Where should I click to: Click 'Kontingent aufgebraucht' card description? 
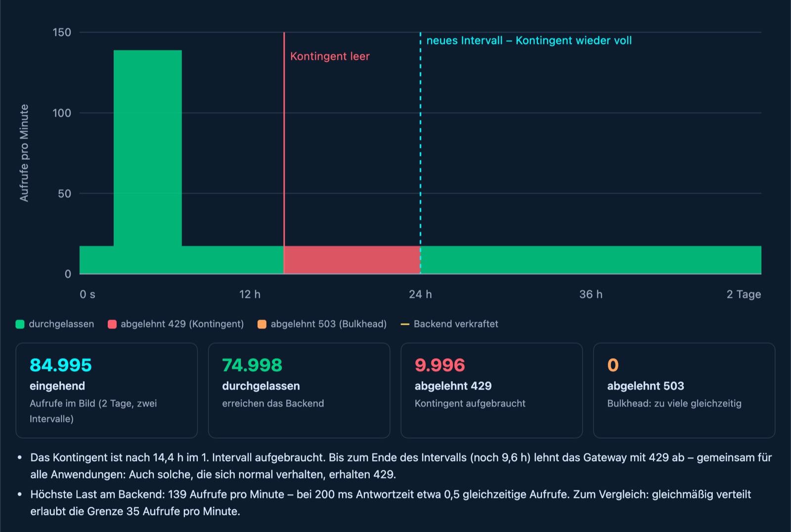[x=470, y=403]
